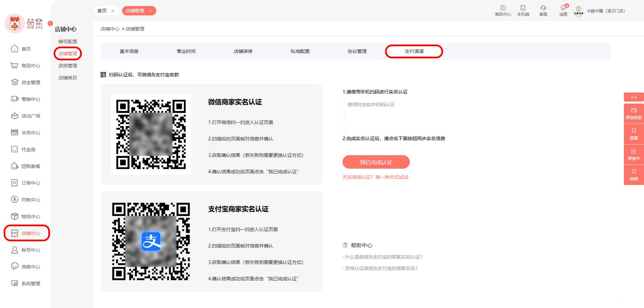Open 订单中心 order icon
644x308 pixels.
pyautogui.click(x=14, y=183)
